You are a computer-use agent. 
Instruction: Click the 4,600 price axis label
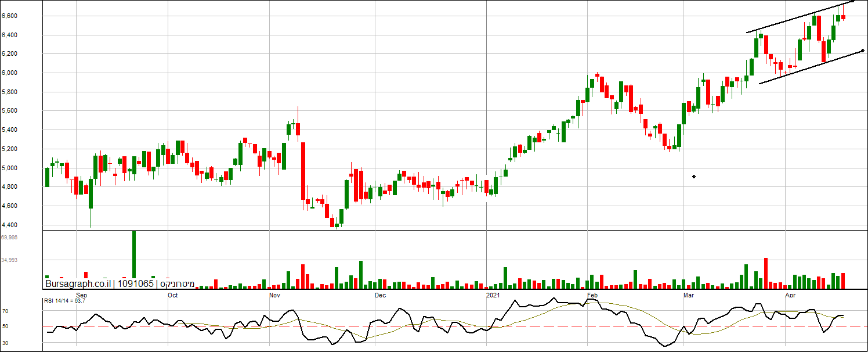tap(9, 206)
